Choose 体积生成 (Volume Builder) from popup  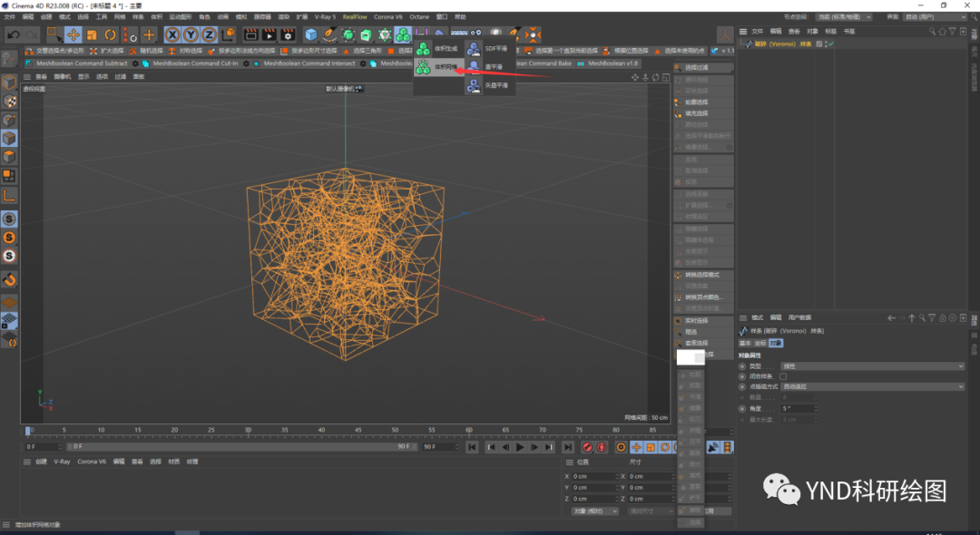click(438, 48)
